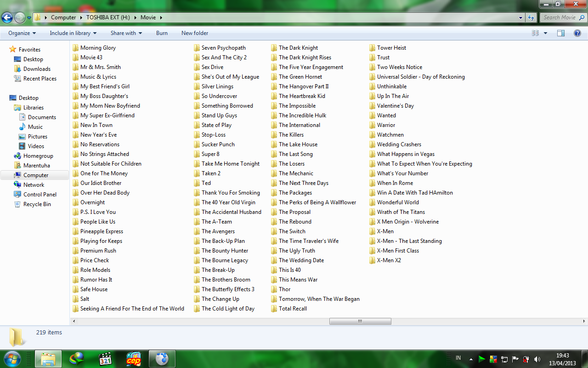This screenshot has height=368, width=588.
Task: Select Homegroup in sidebar
Action: point(38,156)
